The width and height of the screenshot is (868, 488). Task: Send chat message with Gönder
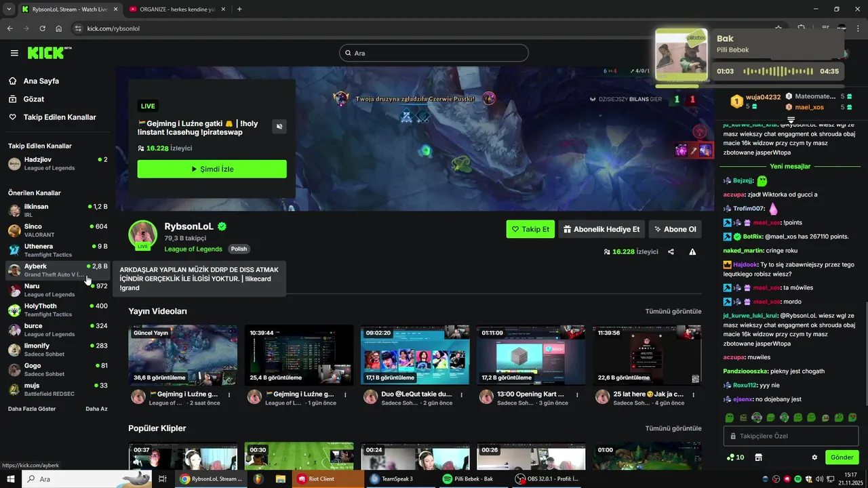coord(842,457)
